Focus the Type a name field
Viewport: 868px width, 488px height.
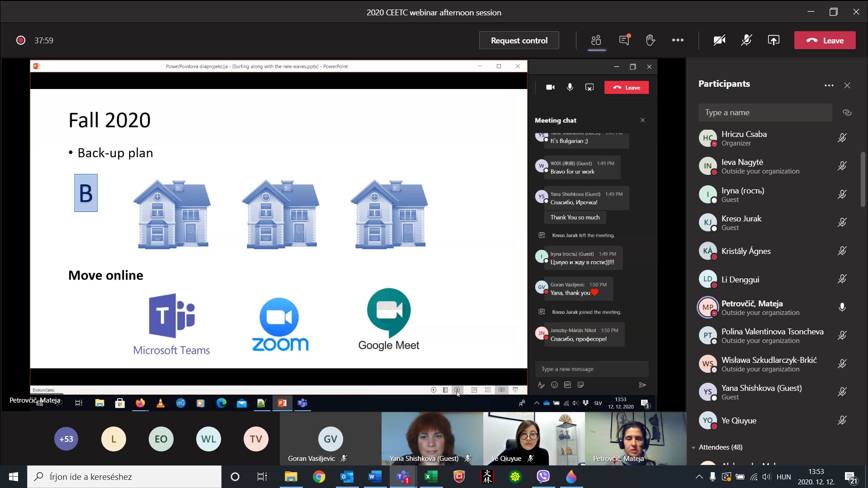(765, 113)
